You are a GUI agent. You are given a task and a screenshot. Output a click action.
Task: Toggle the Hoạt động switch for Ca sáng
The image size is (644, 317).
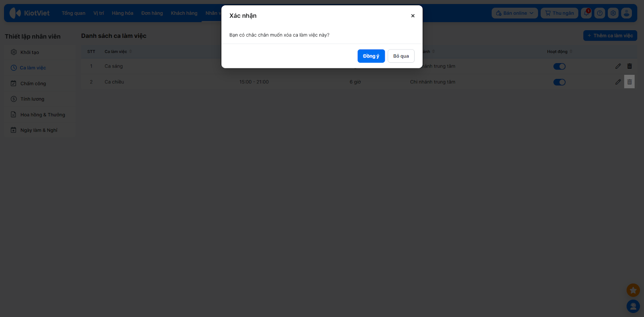point(559,66)
